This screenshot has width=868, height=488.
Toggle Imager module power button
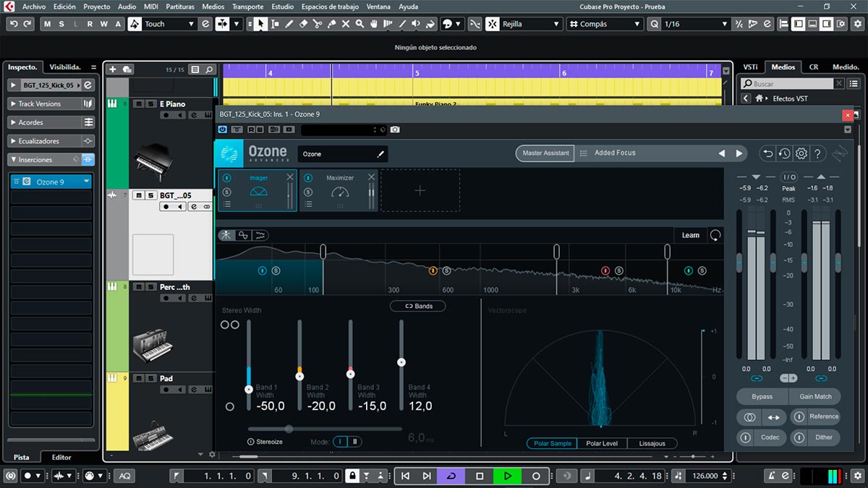pyautogui.click(x=227, y=177)
